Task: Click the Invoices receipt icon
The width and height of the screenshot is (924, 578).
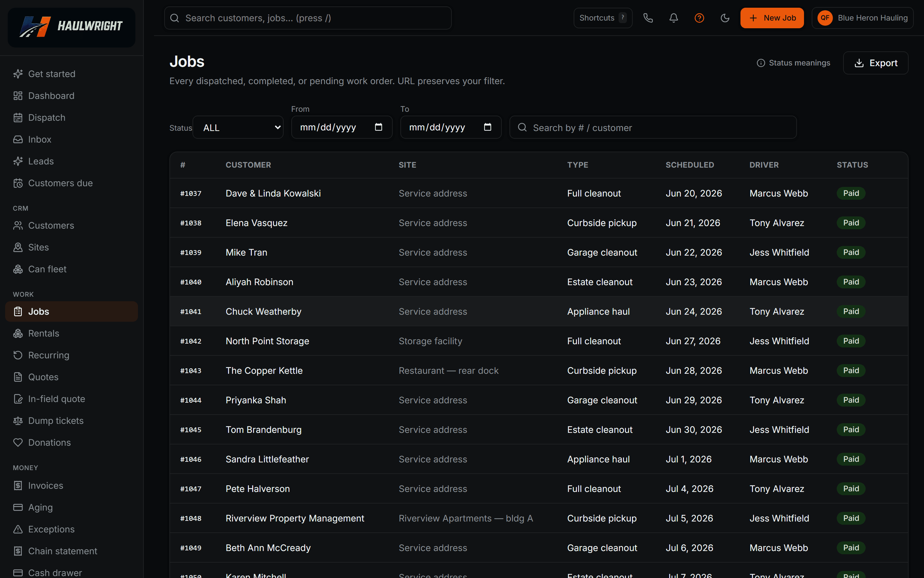Action: [18, 486]
